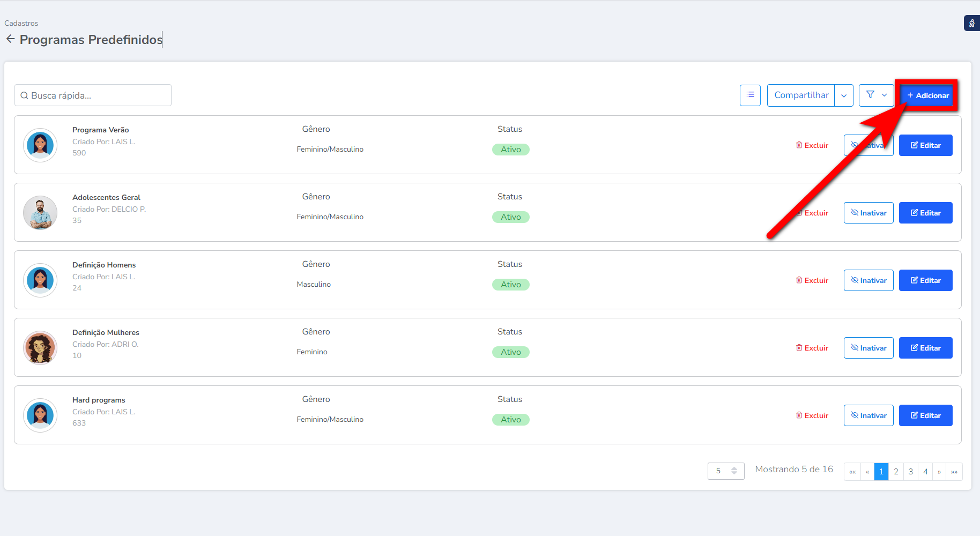Inactivate the Adolescentes Geral program
Viewport: 980px width, 536px height.
868,213
